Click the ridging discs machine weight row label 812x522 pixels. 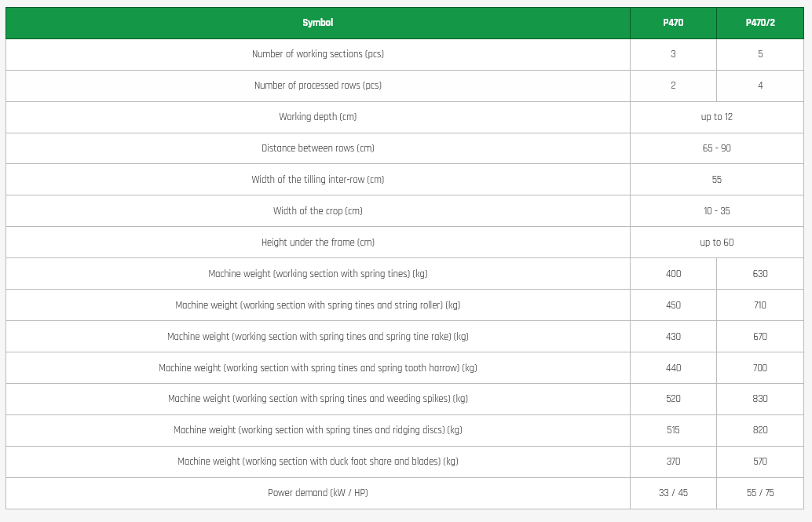click(317, 430)
